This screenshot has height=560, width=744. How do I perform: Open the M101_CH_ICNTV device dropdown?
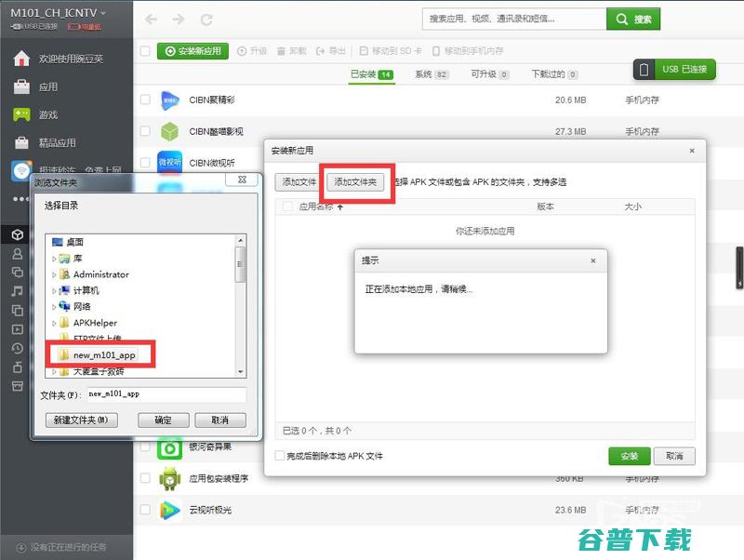pos(56,13)
